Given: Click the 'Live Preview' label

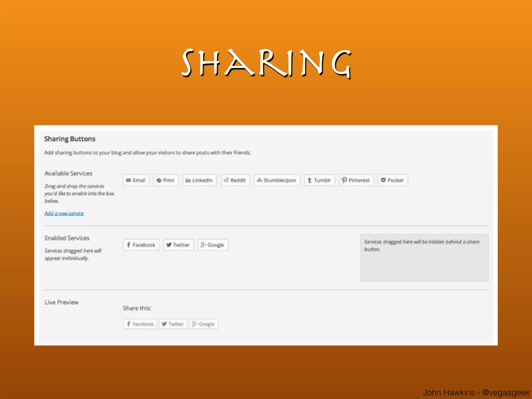Looking at the screenshot, I should coord(62,302).
